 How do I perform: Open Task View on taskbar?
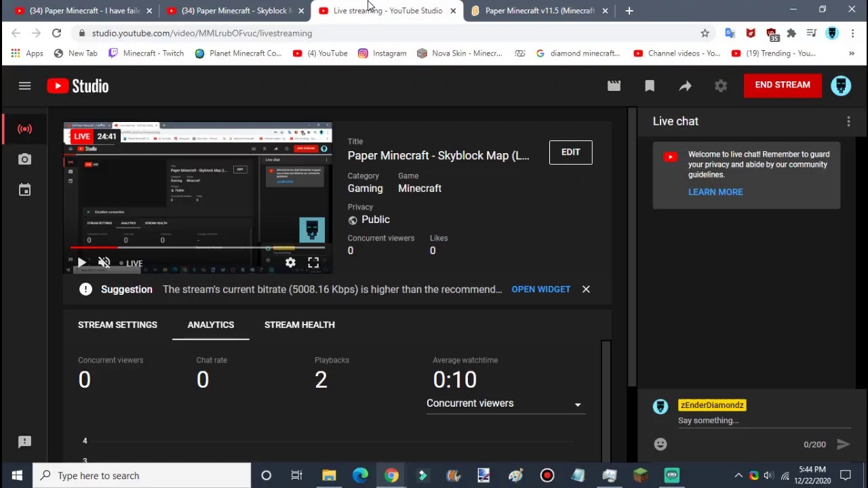[297, 476]
